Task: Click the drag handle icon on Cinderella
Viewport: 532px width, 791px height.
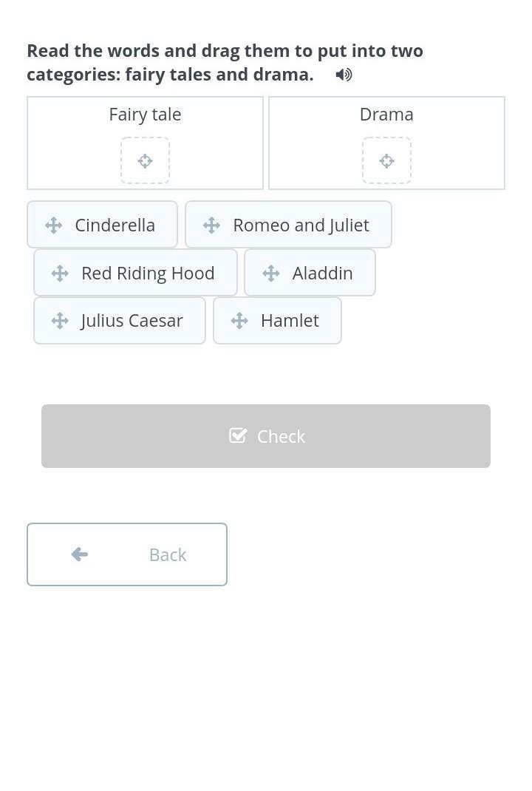Action: [53, 225]
